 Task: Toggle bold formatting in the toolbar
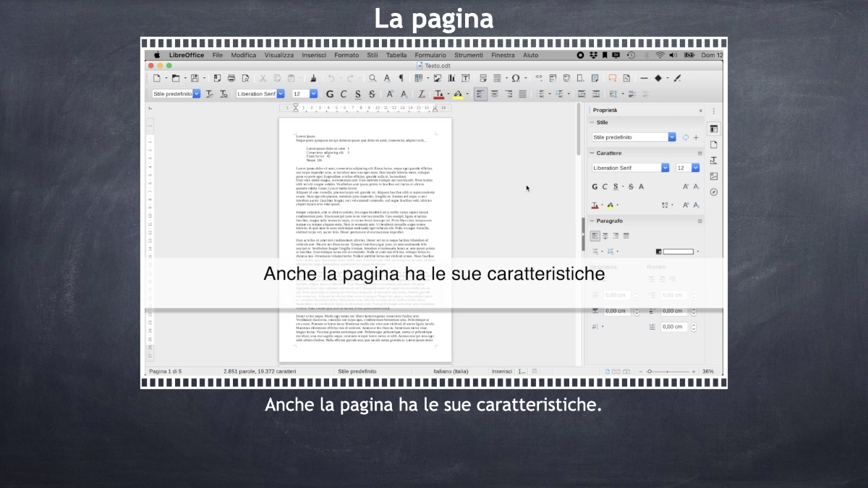point(330,94)
